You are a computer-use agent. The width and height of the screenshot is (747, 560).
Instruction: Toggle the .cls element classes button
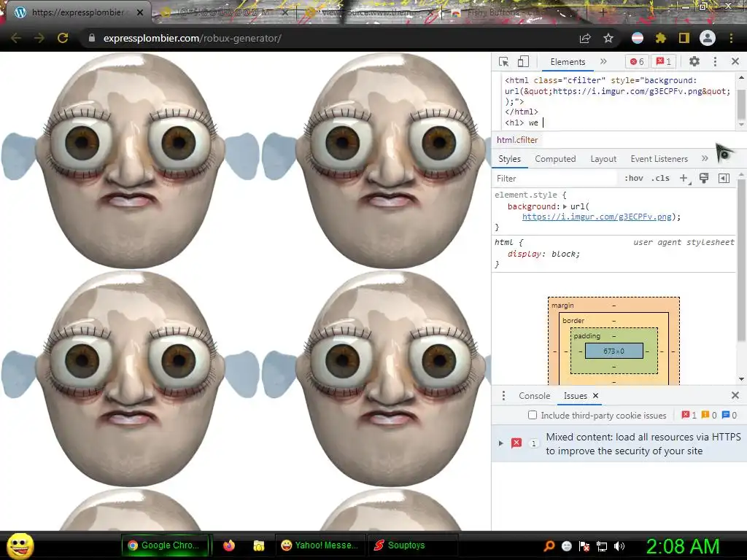pos(660,178)
